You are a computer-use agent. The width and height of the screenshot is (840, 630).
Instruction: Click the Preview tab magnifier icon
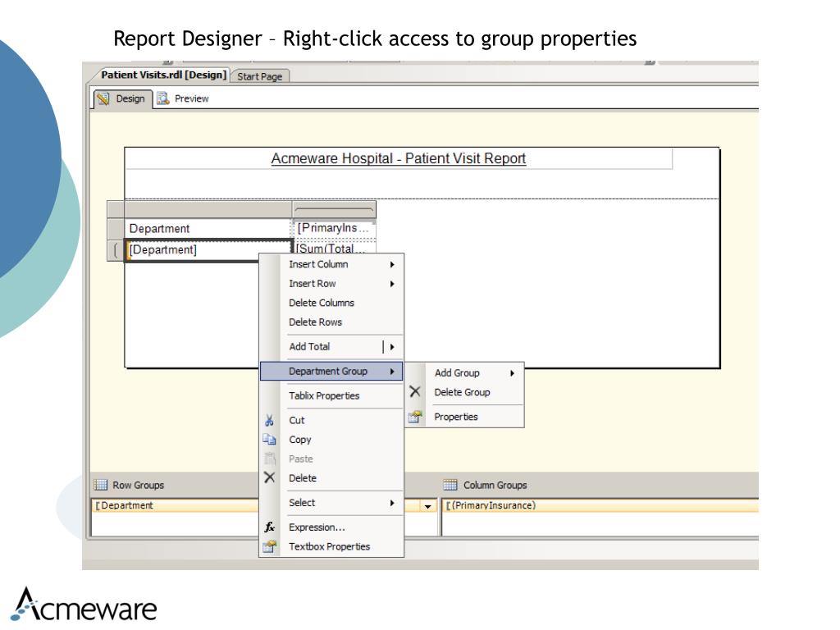(x=163, y=98)
